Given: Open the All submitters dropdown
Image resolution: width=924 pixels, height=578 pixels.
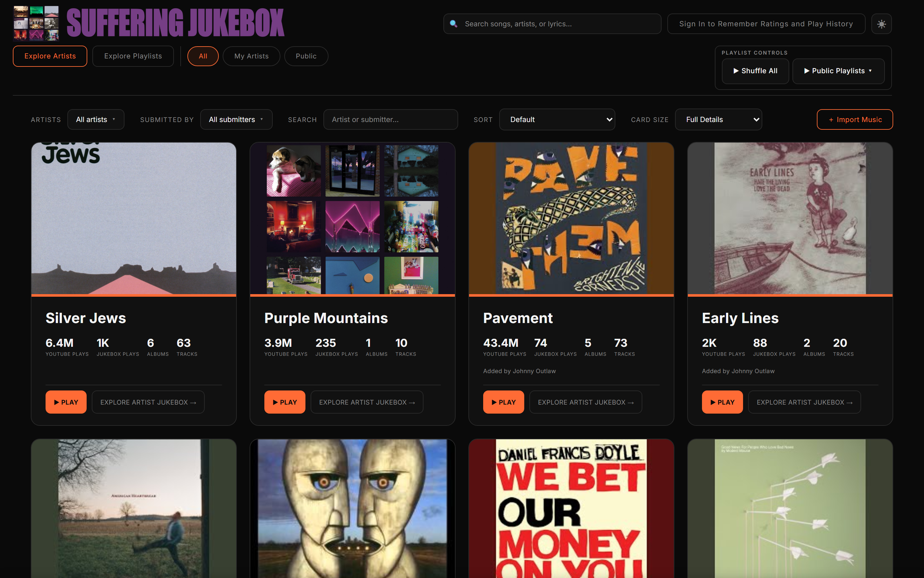Looking at the screenshot, I should click(236, 120).
